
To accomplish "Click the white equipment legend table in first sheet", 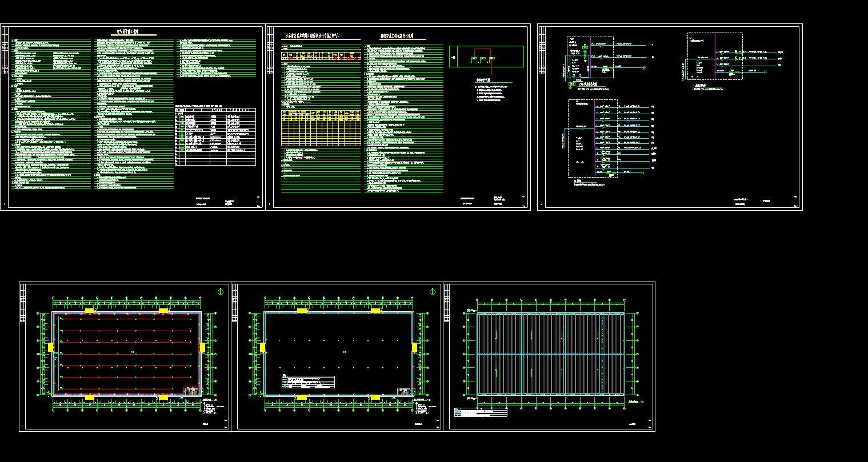I will coord(215,137).
